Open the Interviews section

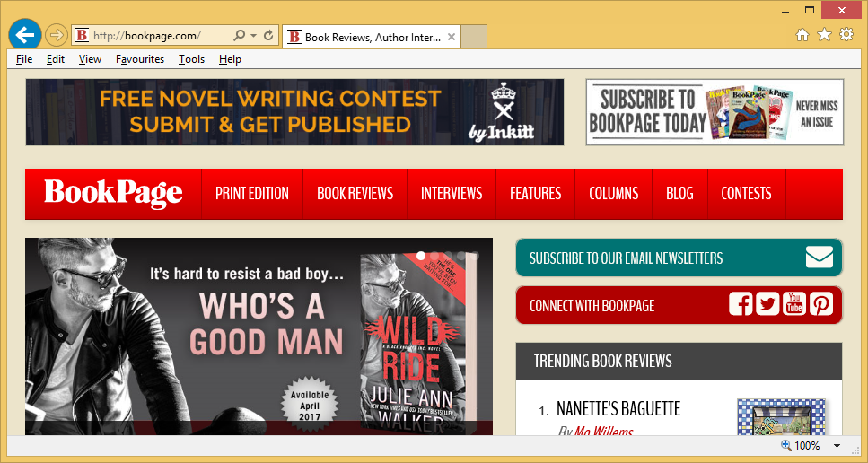click(452, 194)
